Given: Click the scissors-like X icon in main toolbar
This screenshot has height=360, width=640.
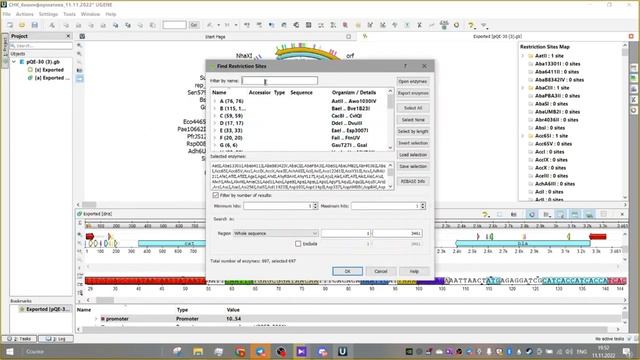Looking at the screenshot, I should (419, 25).
